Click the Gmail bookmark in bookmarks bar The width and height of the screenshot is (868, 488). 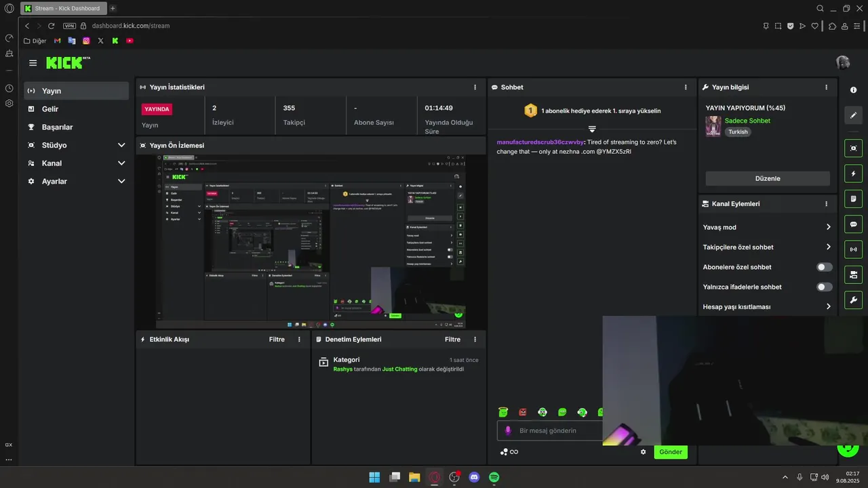tap(58, 41)
